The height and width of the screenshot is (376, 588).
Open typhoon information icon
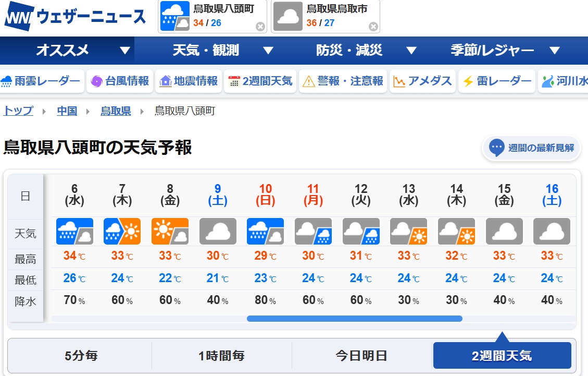coord(96,81)
